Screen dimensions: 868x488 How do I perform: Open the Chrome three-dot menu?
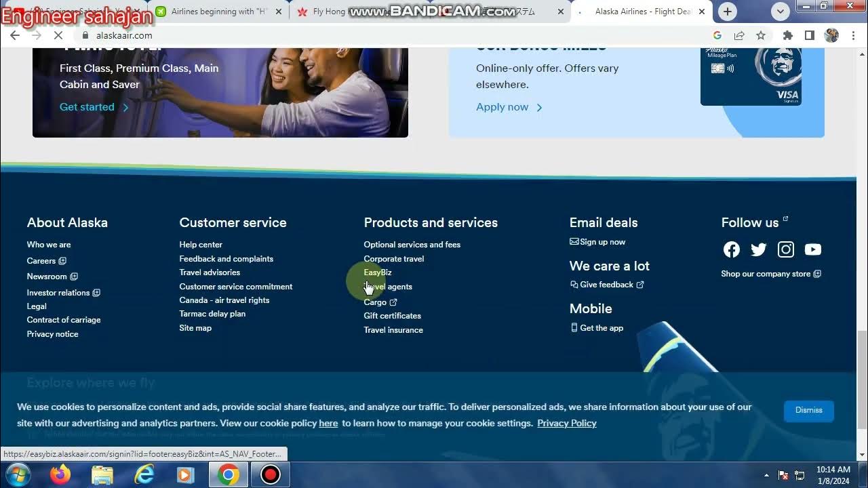[x=853, y=35]
